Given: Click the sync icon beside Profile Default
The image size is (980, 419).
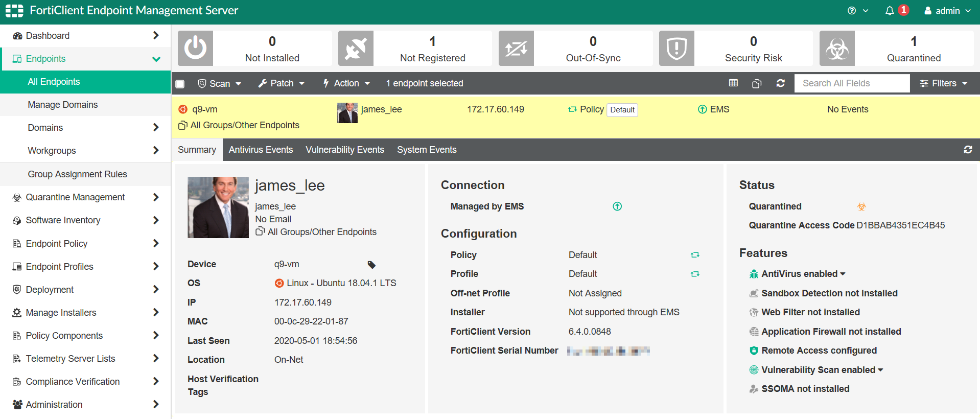Looking at the screenshot, I should pyautogui.click(x=695, y=274).
